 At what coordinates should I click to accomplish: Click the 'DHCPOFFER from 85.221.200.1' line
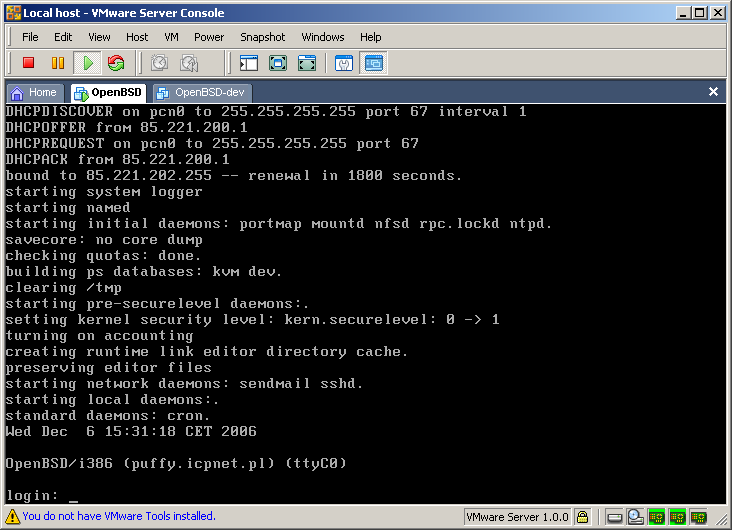click(x=127, y=127)
